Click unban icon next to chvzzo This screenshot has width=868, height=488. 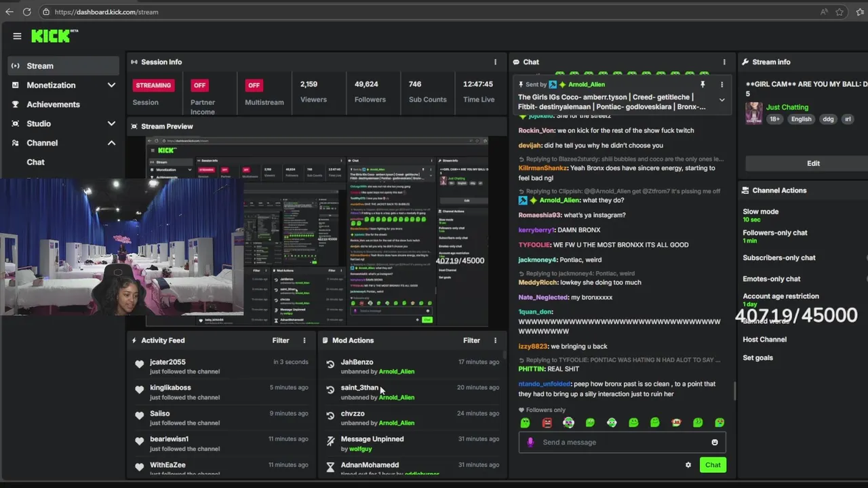(x=330, y=416)
